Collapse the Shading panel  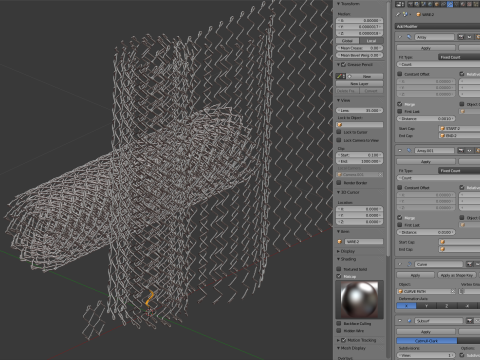pos(339,259)
